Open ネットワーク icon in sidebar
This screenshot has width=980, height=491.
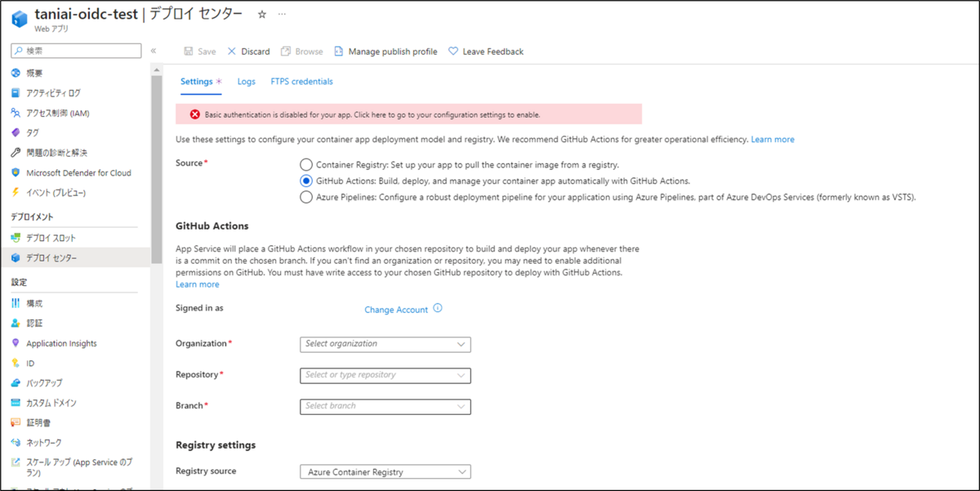[x=16, y=442]
